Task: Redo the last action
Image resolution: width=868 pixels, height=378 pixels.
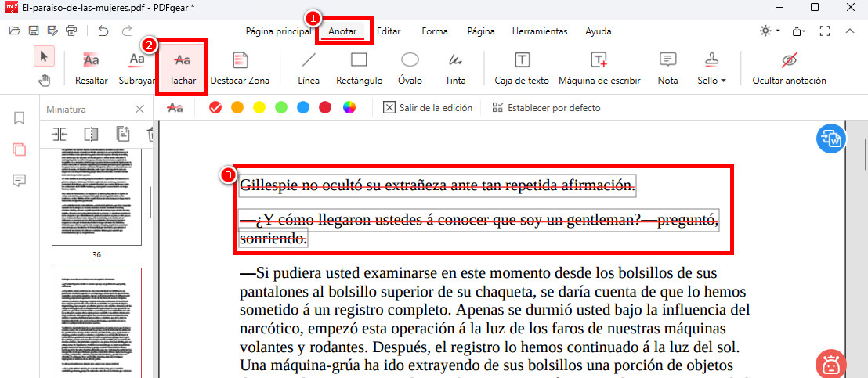Action: click(x=128, y=31)
